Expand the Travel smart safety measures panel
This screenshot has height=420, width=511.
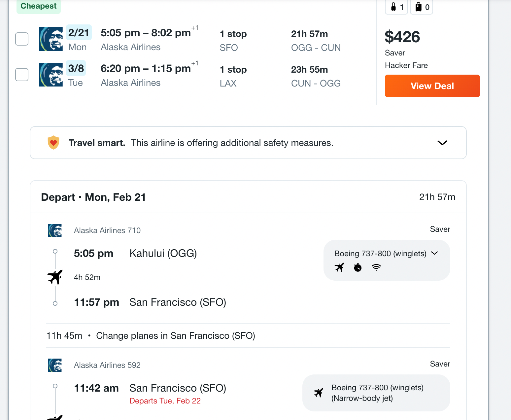tap(442, 143)
